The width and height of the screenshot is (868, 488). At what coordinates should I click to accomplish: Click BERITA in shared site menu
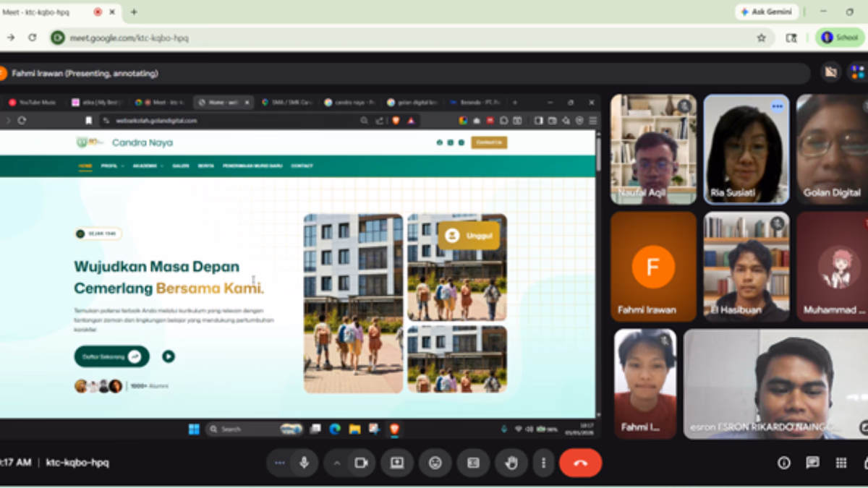click(206, 166)
